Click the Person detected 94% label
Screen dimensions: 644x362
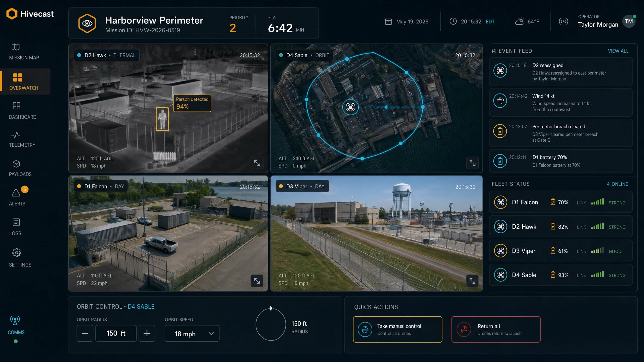click(192, 103)
